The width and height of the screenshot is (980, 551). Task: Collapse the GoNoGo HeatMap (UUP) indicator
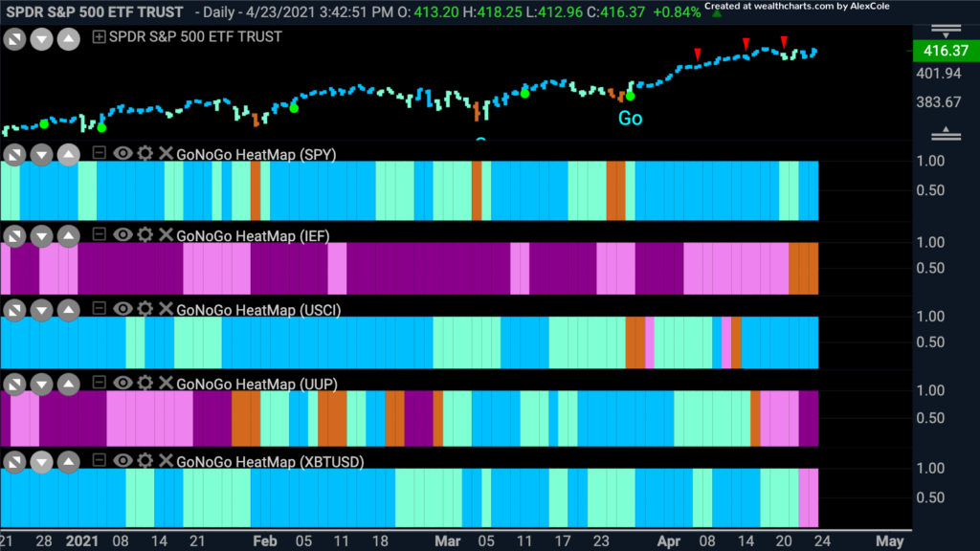pos(99,382)
